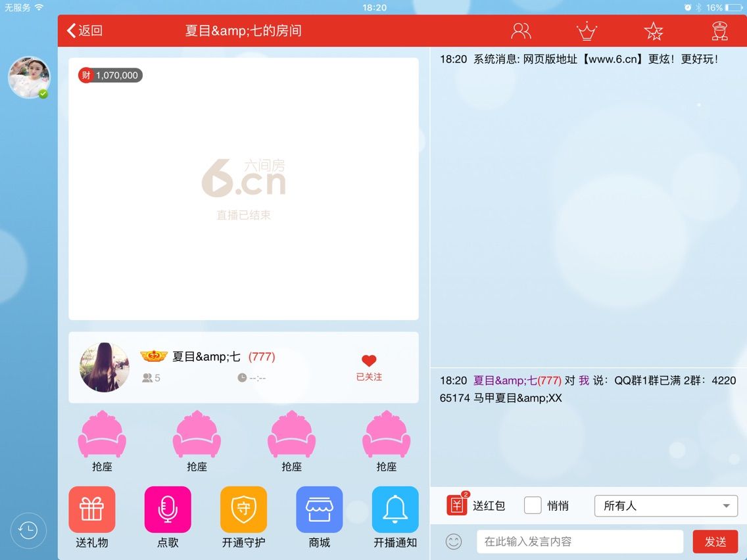This screenshot has width=747, height=560.
Task: Tap the 财 wealth badge 1,070,000
Action: tap(110, 75)
